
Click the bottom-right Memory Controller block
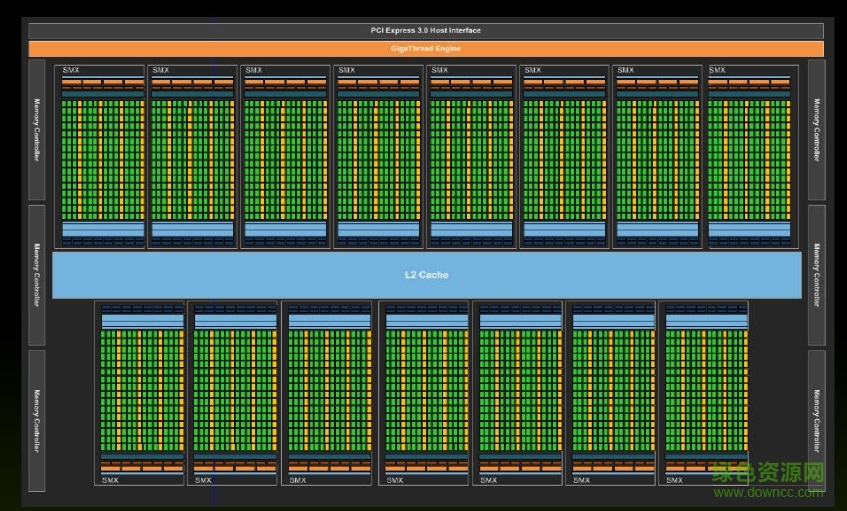[x=816, y=420]
